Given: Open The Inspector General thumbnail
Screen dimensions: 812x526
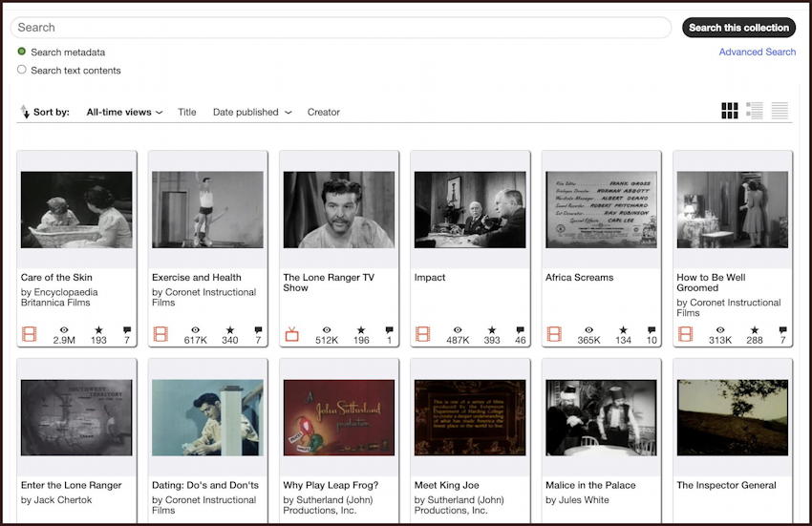Looking at the screenshot, I should [x=733, y=418].
